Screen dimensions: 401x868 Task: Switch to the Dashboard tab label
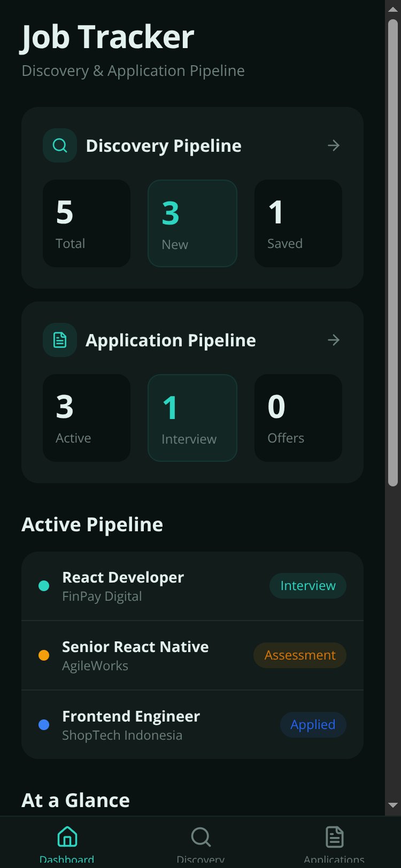click(x=67, y=860)
